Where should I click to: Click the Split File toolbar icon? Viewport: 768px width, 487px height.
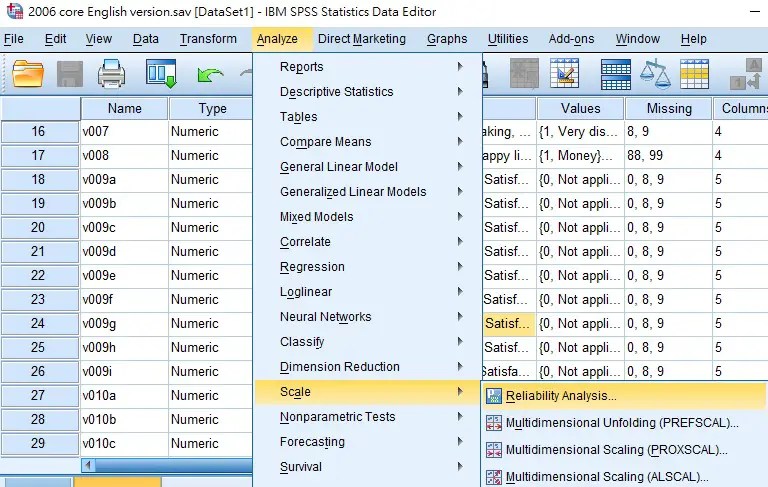coord(616,74)
